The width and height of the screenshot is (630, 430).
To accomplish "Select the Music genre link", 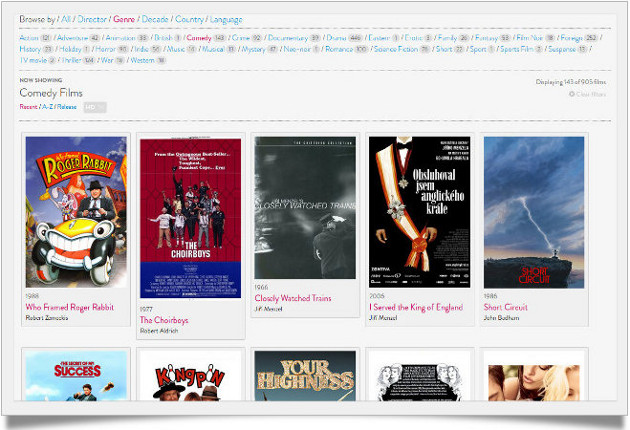I will coord(176,49).
